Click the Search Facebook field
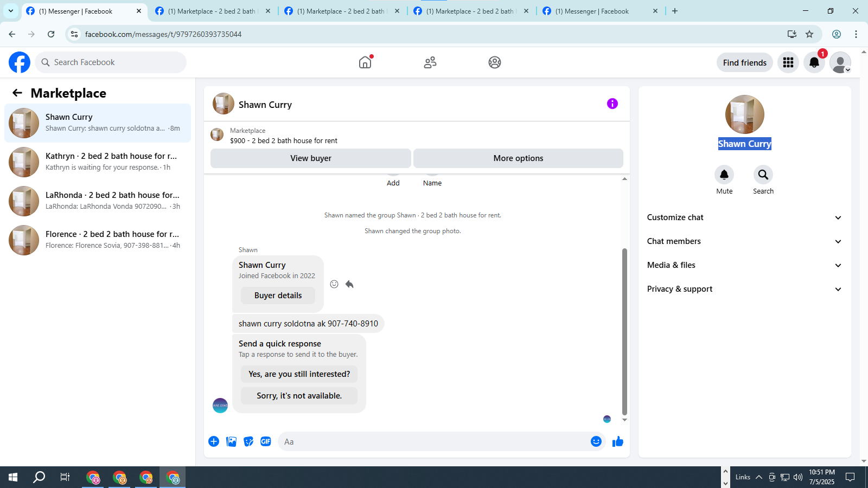Viewport: 868px width, 488px height. click(x=111, y=62)
